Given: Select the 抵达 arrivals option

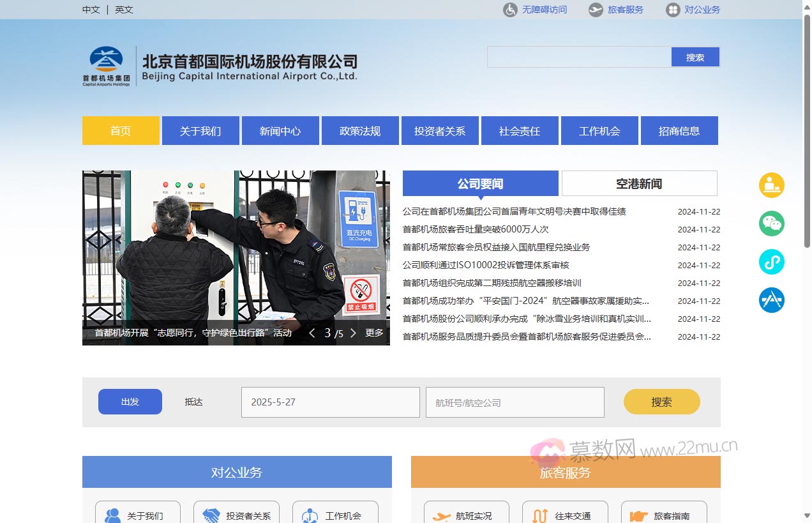Looking at the screenshot, I should click(x=193, y=402).
